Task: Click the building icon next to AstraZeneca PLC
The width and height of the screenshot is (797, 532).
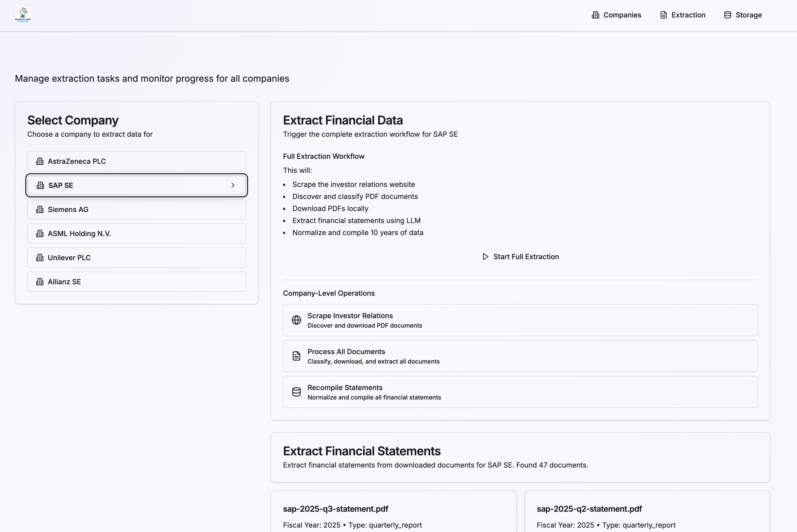Action: pyautogui.click(x=40, y=161)
